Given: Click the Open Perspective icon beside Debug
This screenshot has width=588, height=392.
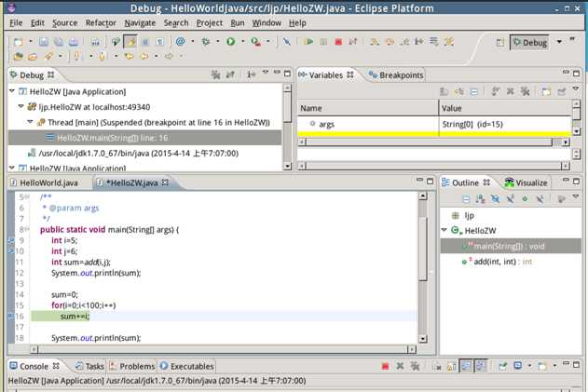Looking at the screenshot, I should pyautogui.click(x=499, y=42).
